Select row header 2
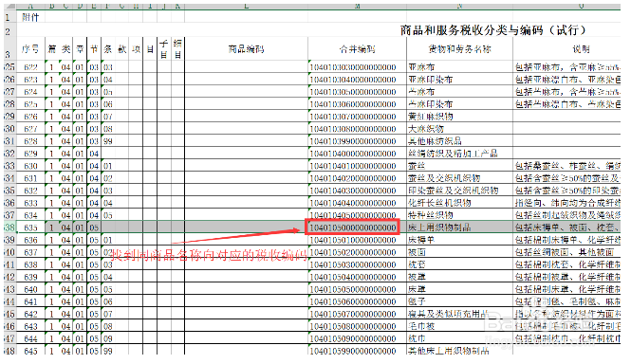 click(x=9, y=29)
